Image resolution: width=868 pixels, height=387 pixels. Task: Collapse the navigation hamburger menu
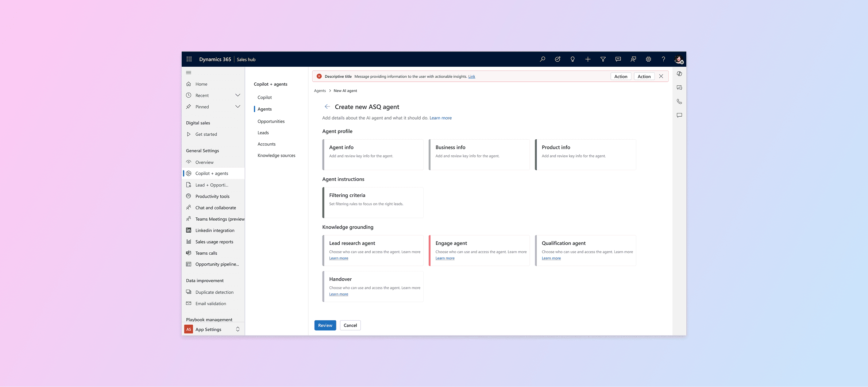point(189,73)
